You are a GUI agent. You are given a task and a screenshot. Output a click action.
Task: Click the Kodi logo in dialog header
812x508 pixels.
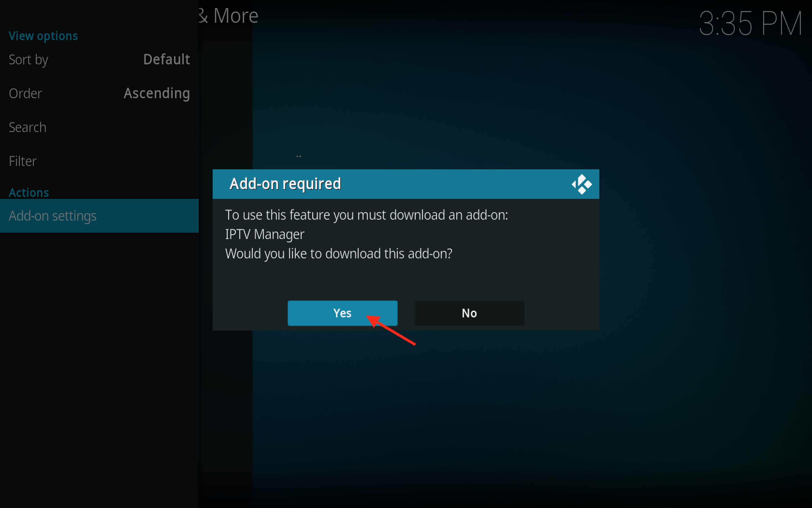tap(581, 184)
